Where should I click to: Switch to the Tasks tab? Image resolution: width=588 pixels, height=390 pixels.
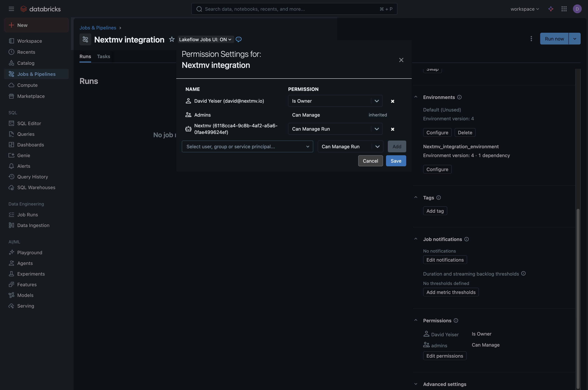pos(103,56)
